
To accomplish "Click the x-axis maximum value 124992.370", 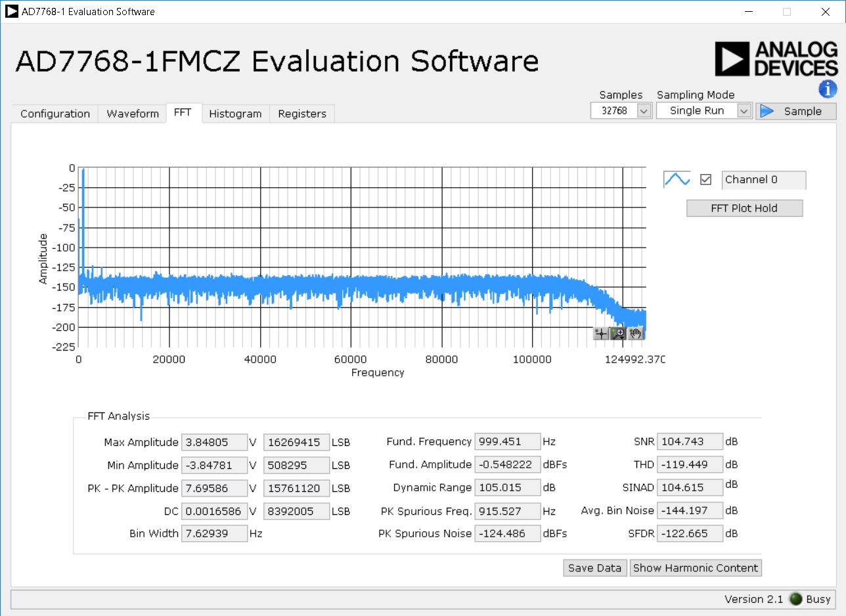I will (636, 359).
